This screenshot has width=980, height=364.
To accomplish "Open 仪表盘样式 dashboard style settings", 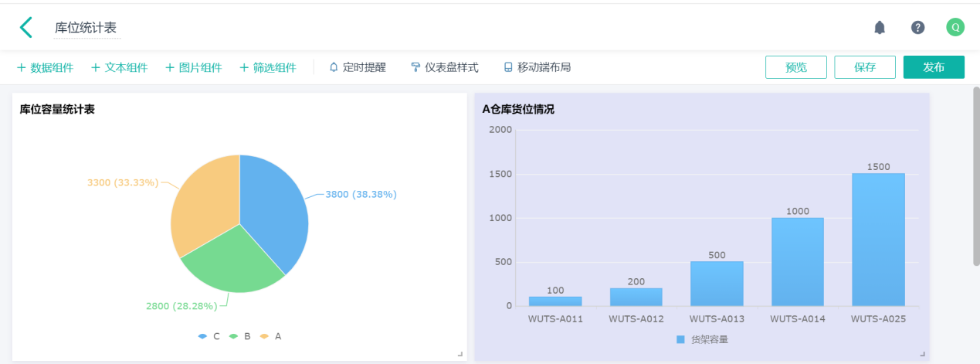I will (x=444, y=67).
